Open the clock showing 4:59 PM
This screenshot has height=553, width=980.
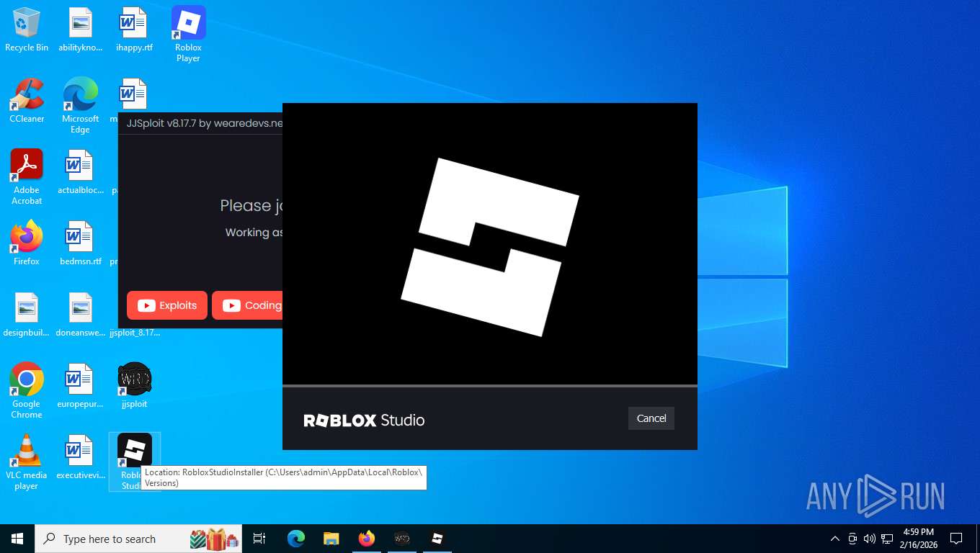coord(918,539)
